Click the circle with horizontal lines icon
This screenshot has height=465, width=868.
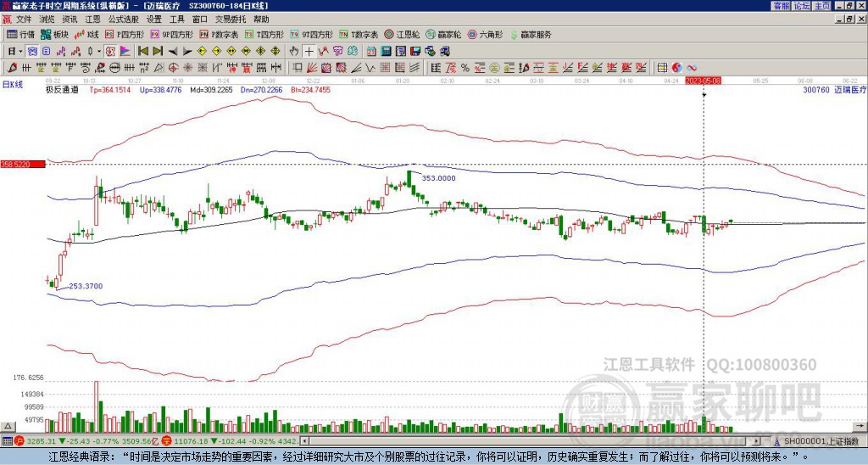coord(114,68)
